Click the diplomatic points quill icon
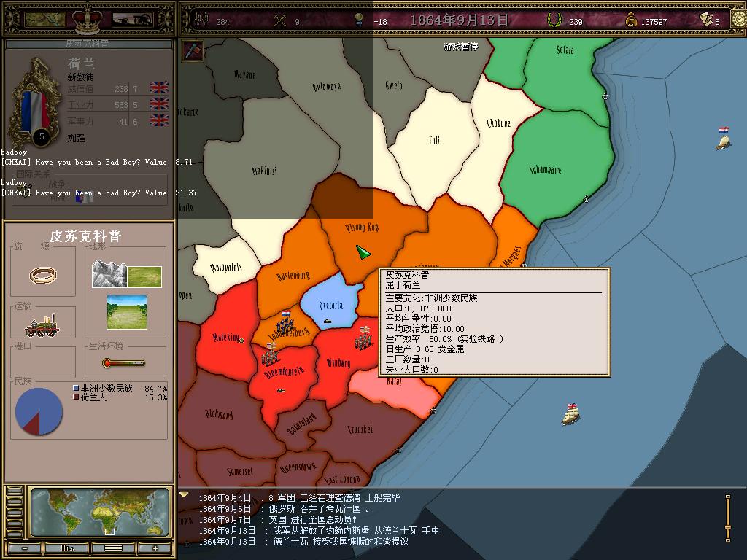 706,19
